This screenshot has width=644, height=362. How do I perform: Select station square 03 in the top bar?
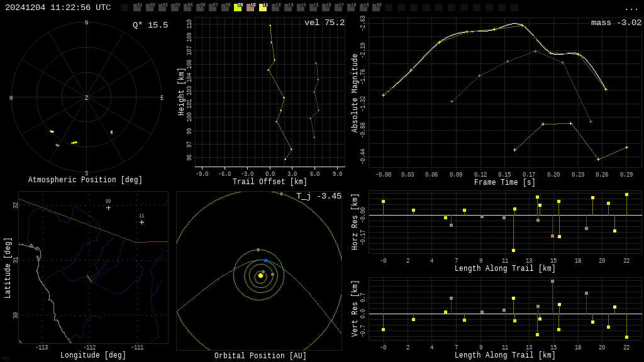[x=162, y=8]
